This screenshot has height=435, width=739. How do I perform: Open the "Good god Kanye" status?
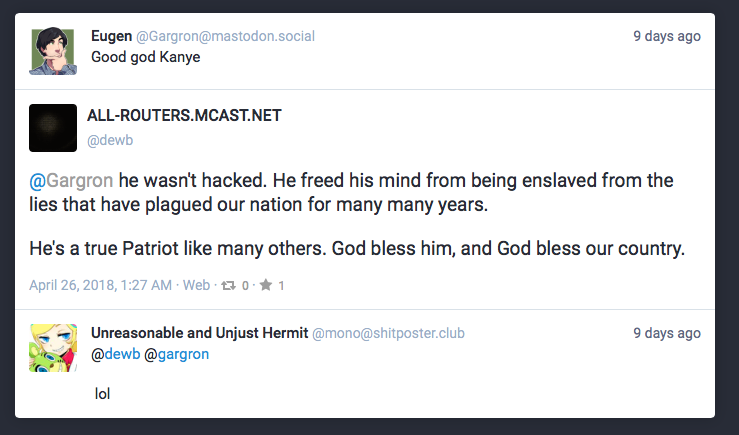(x=146, y=57)
